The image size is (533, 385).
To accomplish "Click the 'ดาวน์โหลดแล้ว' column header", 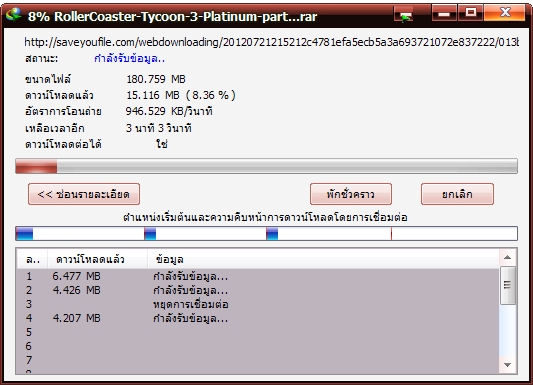I will [98, 259].
